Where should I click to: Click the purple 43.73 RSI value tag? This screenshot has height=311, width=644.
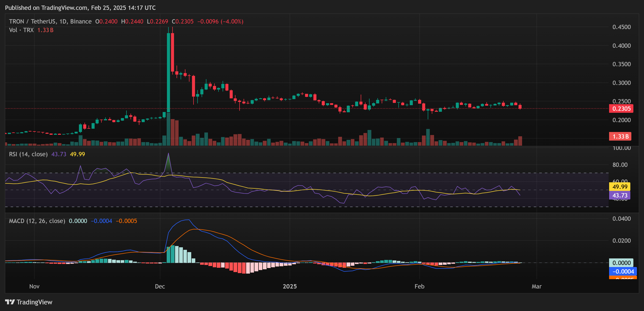(620, 195)
